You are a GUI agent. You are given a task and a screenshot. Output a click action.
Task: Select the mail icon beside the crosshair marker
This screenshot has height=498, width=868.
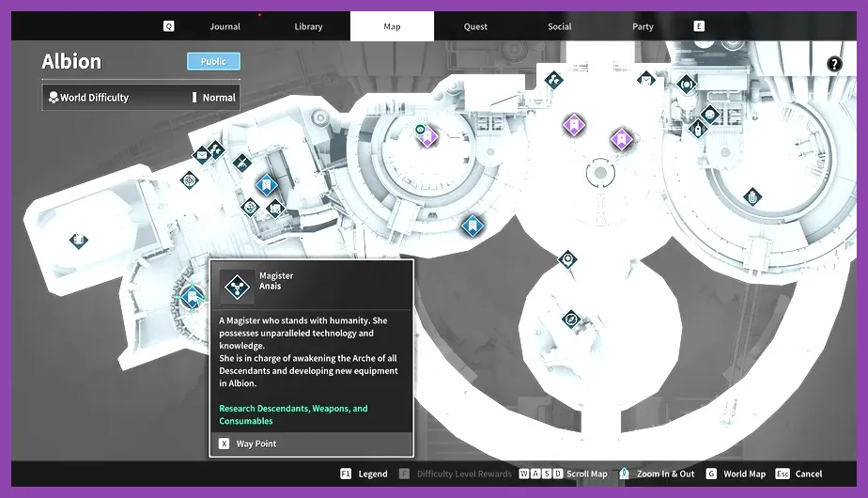click(201, 155)
